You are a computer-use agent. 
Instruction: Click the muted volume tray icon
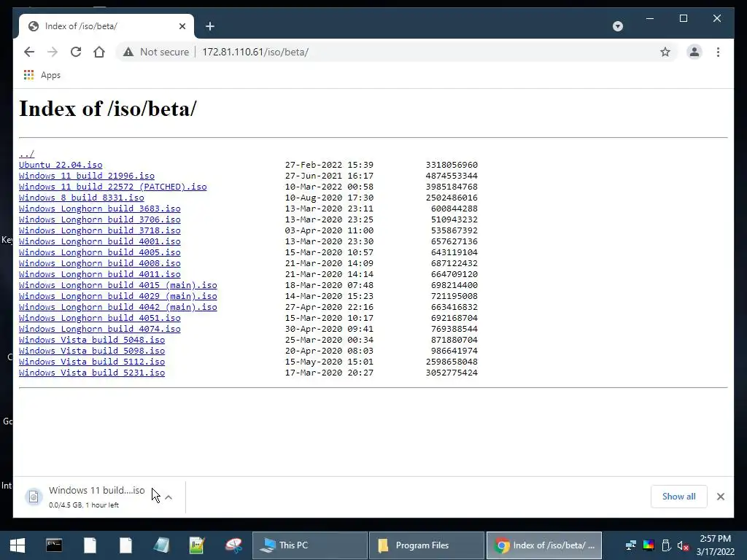[684, 545]
